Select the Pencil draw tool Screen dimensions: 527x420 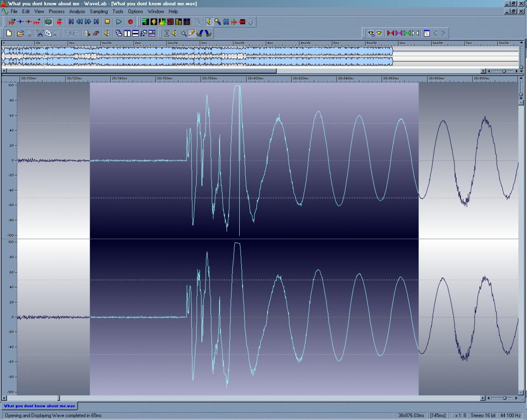[192, 33]
